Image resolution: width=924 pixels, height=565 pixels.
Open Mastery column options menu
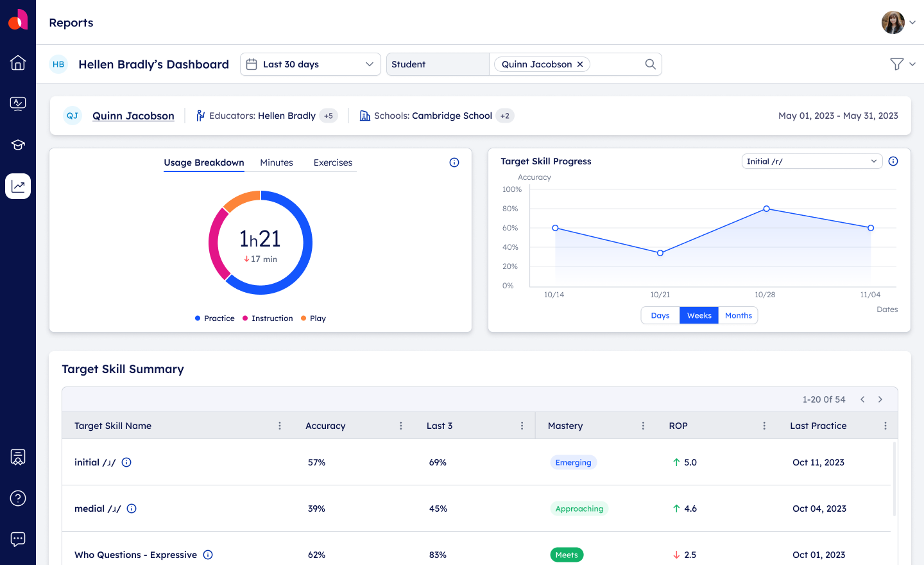644,426
